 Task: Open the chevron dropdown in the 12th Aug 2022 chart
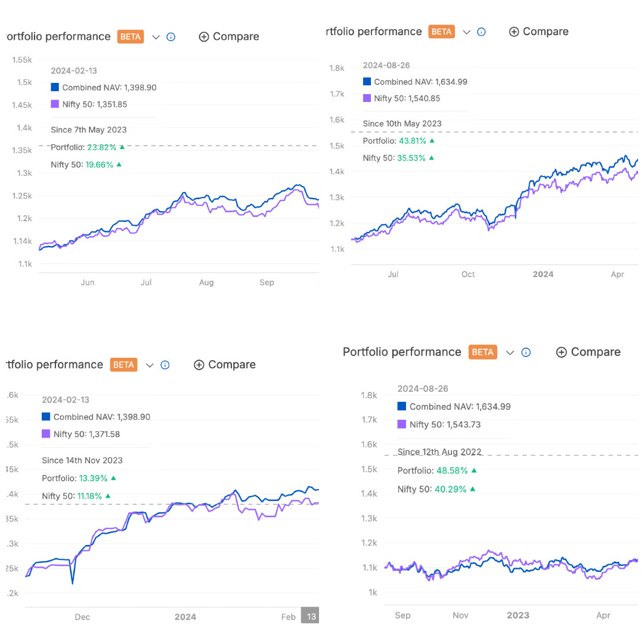click(510, 352)
